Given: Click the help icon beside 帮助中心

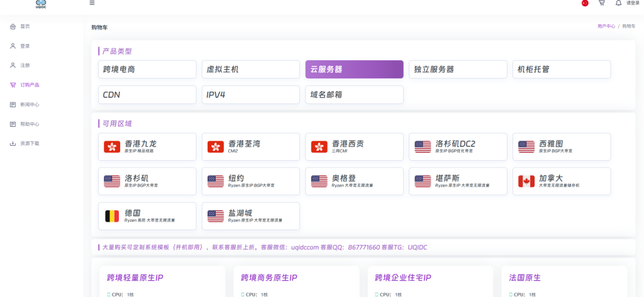Looking at the screenshot, I should point(13,124).
